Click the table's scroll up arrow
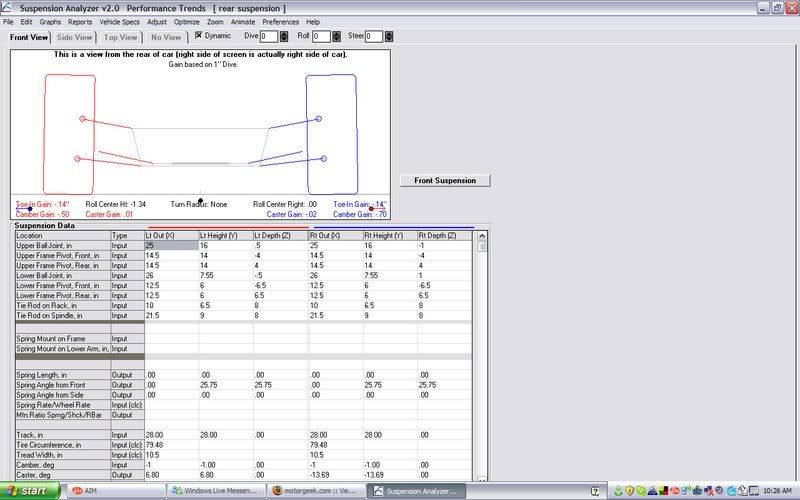Image resolution: width=800 pixels, height=500 pixels. (484, 246)
